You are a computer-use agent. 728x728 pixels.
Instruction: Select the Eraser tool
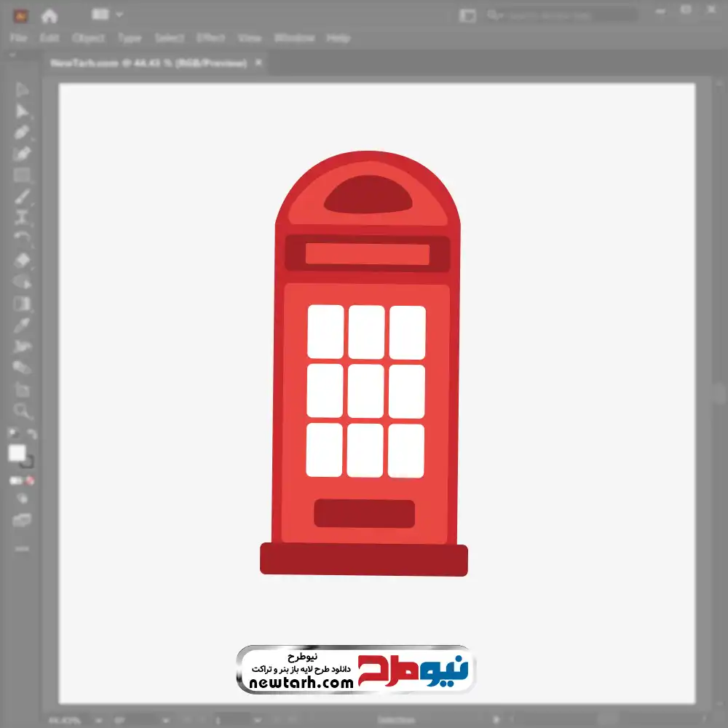tap(22, 260)
